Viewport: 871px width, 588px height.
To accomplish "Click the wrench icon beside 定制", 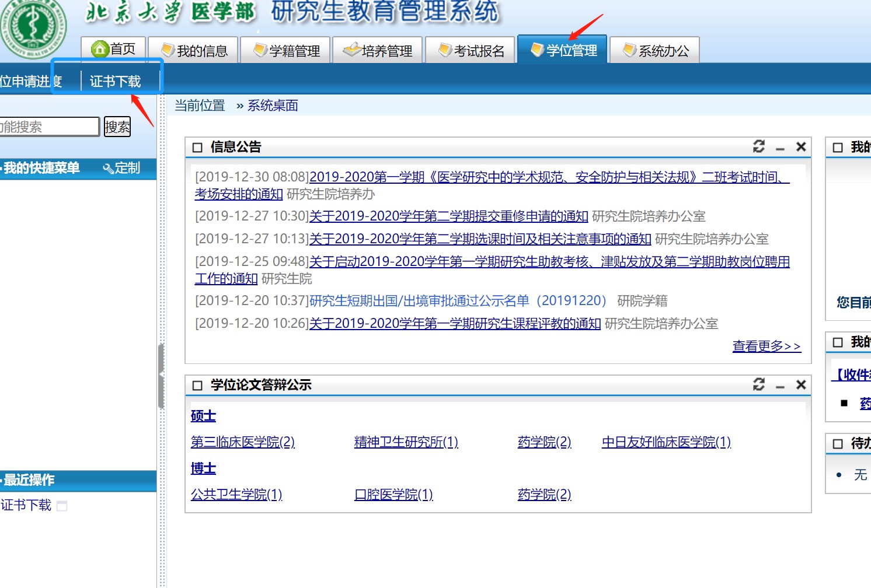I will point(108,169).
